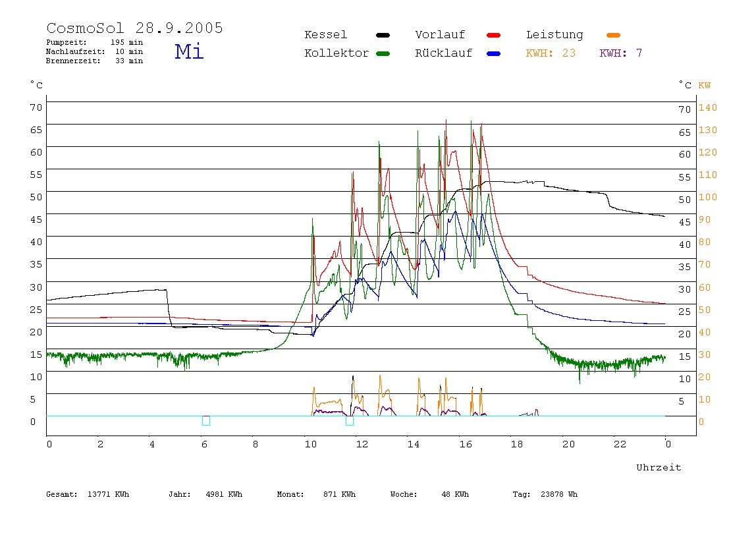Select the "Pumpzeit: 195 min" line
This screenshot has height=535, width=756.
[x=95, y=42]
